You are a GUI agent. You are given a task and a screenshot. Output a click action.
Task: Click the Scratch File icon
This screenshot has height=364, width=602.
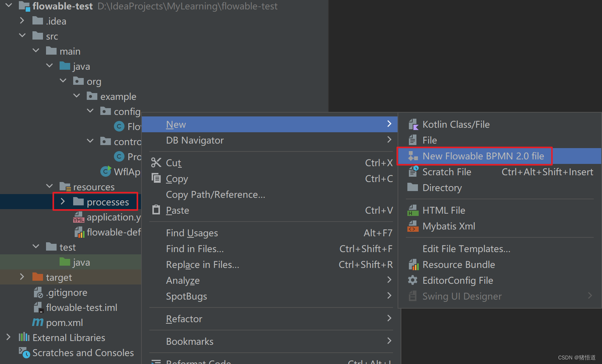pyautogui.click(x=413, y=172)
